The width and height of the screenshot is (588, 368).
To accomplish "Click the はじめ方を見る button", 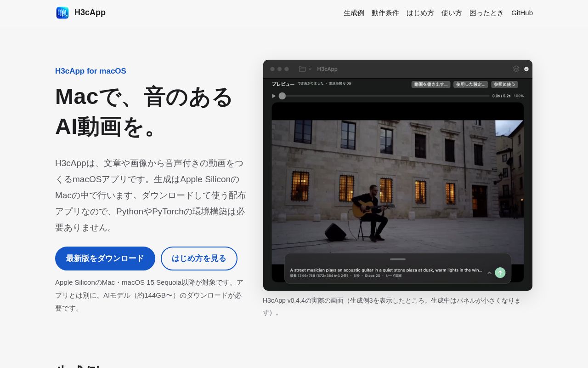I will pos(199,259).
